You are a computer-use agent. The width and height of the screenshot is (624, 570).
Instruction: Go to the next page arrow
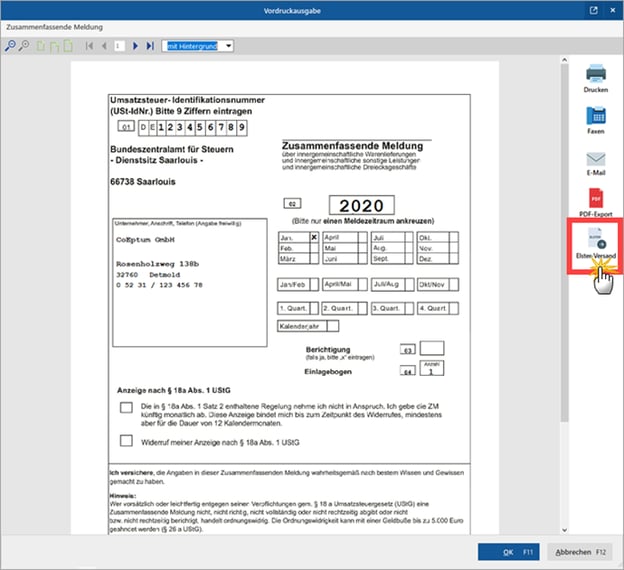tap(137, 46)
